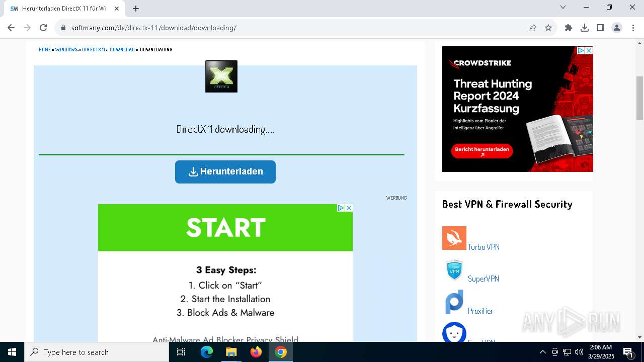Show hidden system tray icons
644x362 pixels.
(x=542, y=352)
